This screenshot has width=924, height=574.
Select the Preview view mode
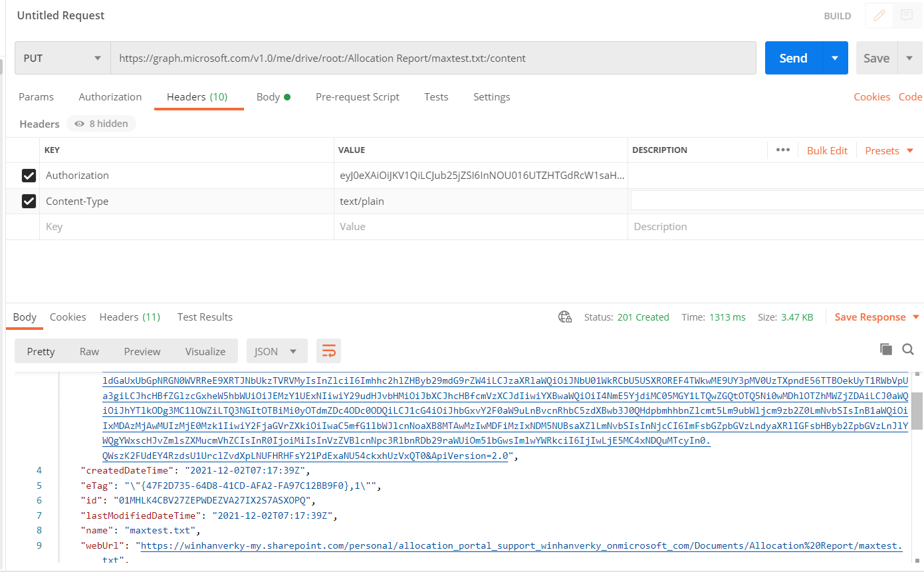(x=142, y=351)
